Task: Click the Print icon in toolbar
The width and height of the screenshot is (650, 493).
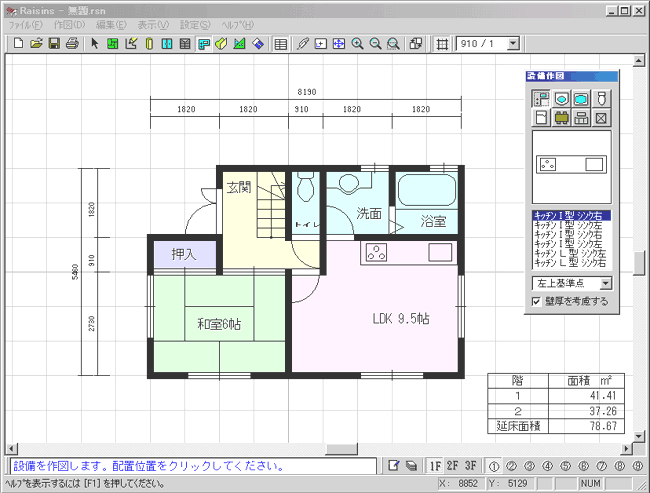Action: [x=72, y=44]
